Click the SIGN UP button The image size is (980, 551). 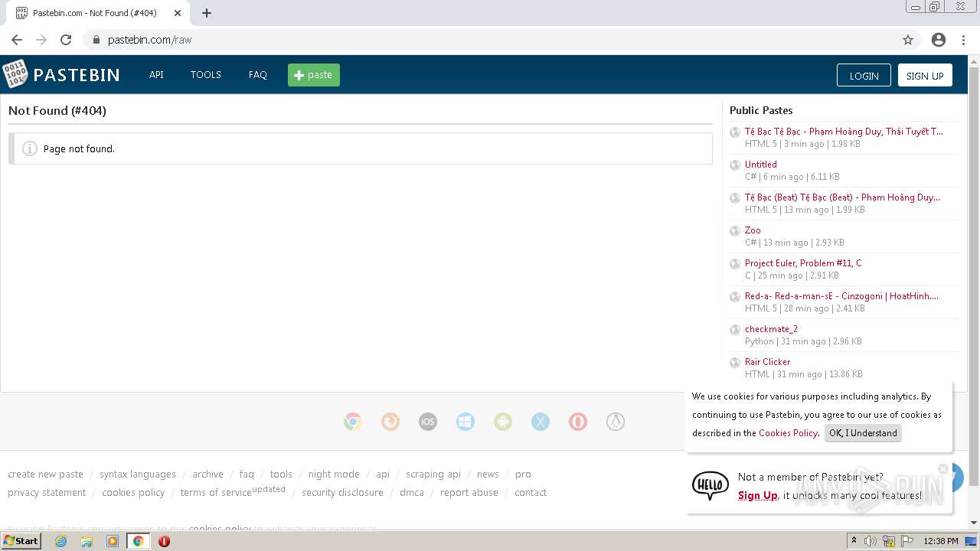(x=925, y=75)
